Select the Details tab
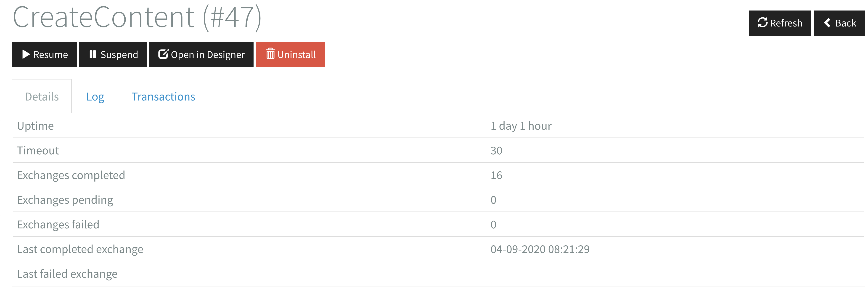This screenshot has height=291, width=868. (x=42, y=97)
